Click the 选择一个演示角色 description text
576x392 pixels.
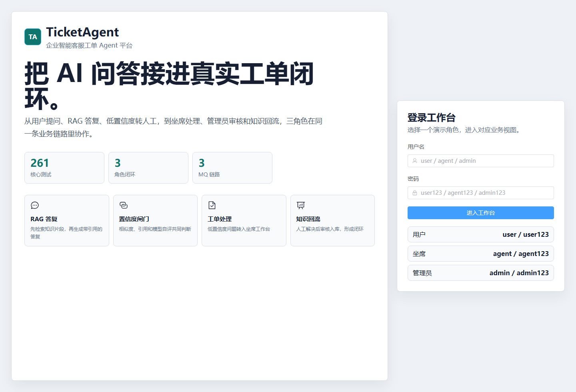click(465, 130)
